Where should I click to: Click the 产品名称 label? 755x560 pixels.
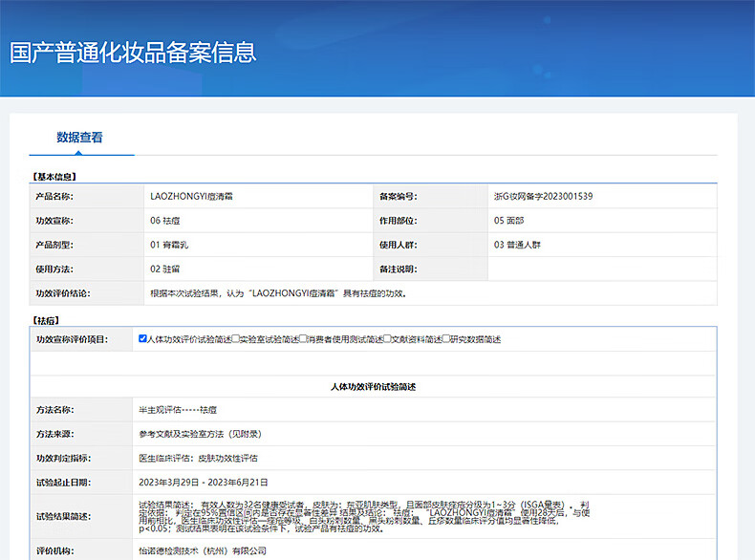click(54, 197)
